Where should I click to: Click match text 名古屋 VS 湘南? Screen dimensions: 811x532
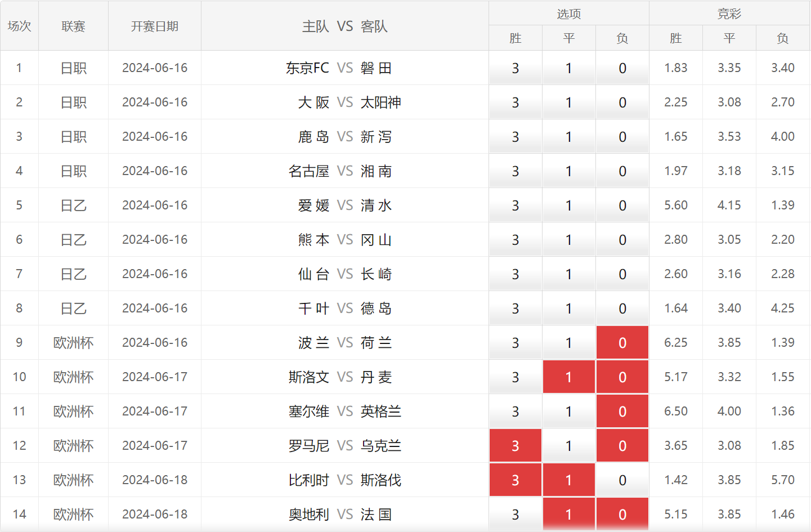[x=340, y=171]
